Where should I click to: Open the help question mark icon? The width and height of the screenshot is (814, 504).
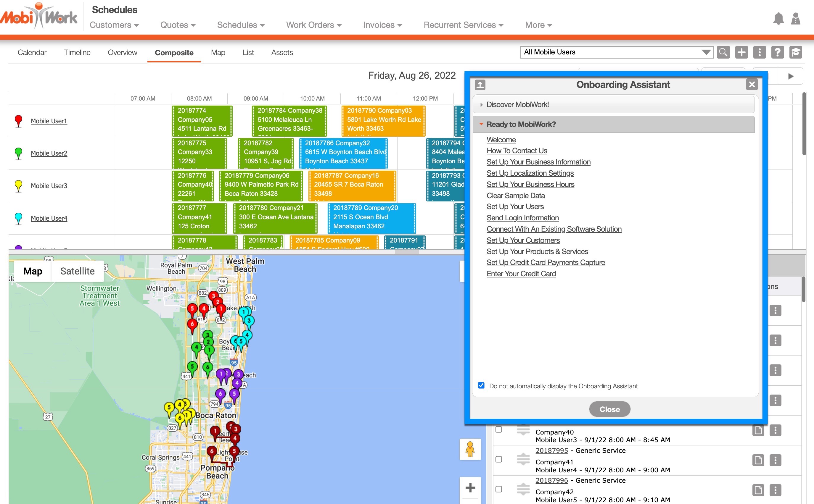click(x=777, y=52)
